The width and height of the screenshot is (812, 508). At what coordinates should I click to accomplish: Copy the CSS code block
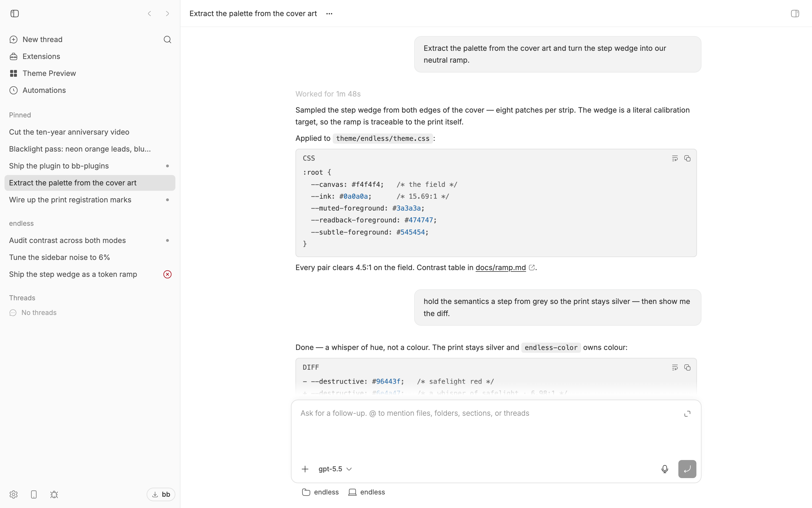[687, 158]
